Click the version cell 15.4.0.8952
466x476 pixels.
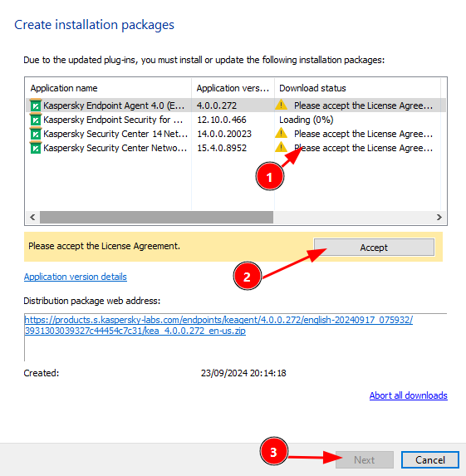(x=222, y=148)
